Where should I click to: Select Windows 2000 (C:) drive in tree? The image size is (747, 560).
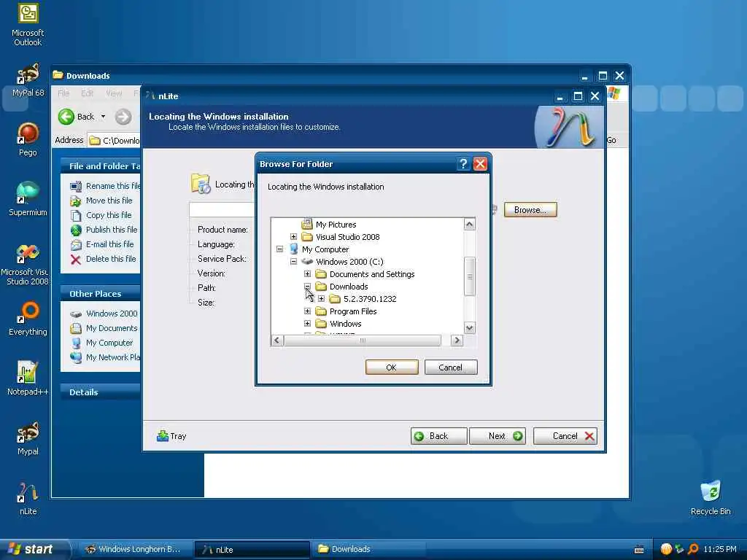pos(349,262)
